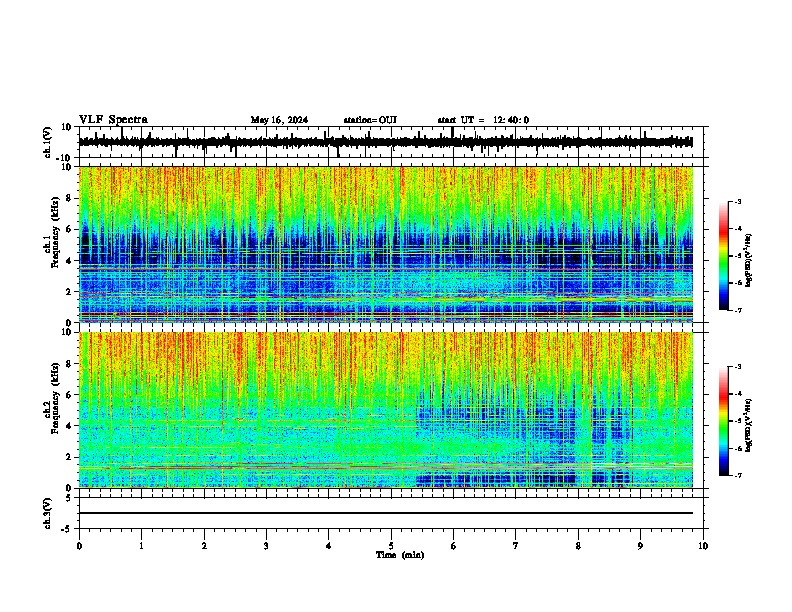Screen dimensions: 792x612
Task: Click the 'station=OUI' header label
Action: 370,120
